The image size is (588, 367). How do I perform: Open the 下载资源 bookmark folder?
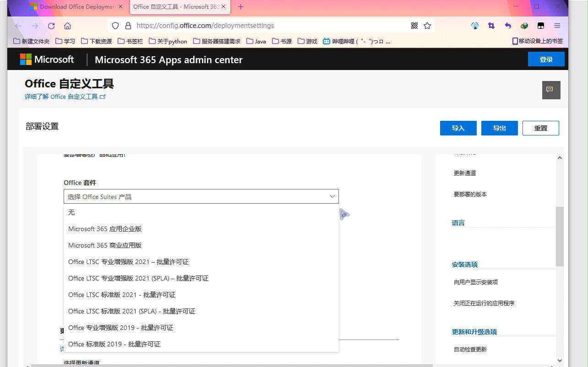[x=96, y=41]
